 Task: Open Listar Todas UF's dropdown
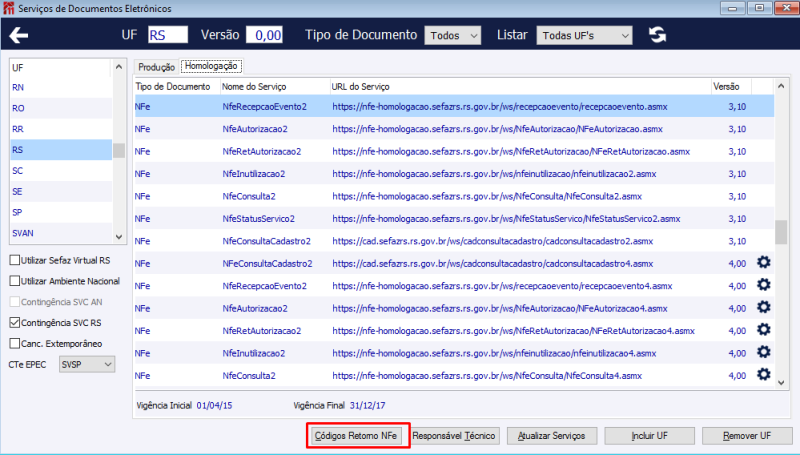point(584,35)
